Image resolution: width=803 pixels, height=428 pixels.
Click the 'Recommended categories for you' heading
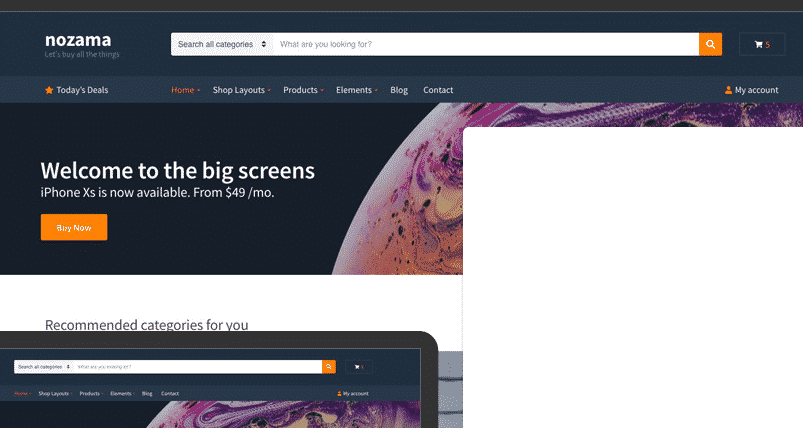146,325
